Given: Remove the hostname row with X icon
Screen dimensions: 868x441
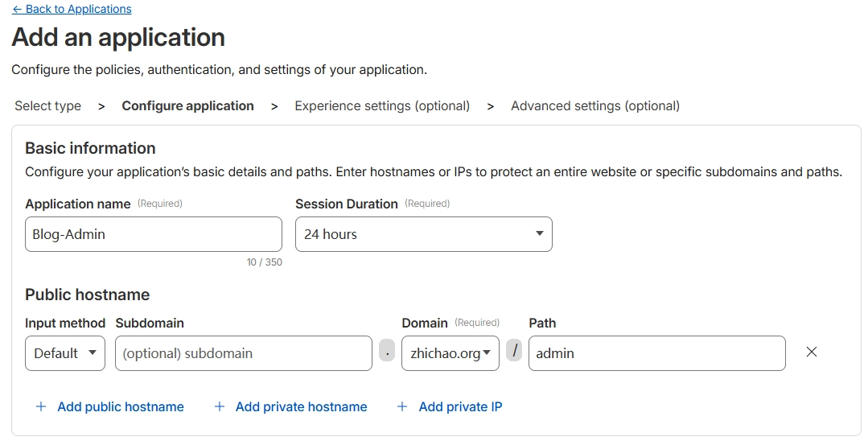Looking at the screenshot, I should pyautogui.click(x=812, y=352).
